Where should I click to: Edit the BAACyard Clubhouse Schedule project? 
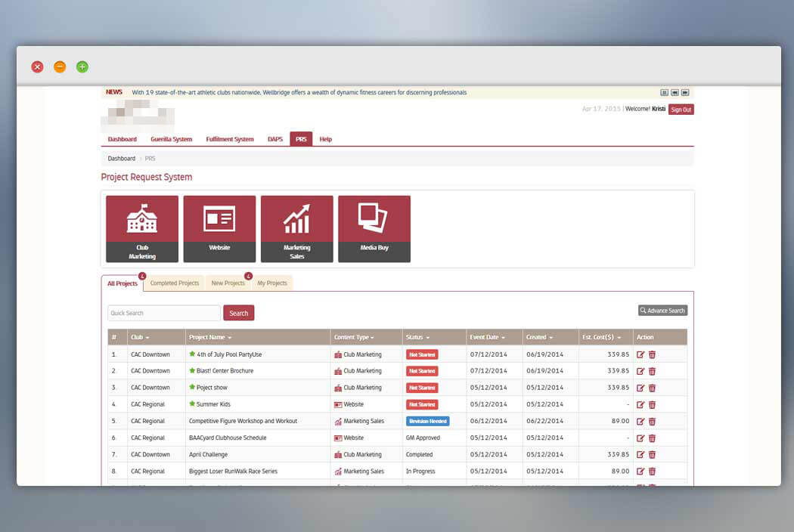[x=640, y=438]
